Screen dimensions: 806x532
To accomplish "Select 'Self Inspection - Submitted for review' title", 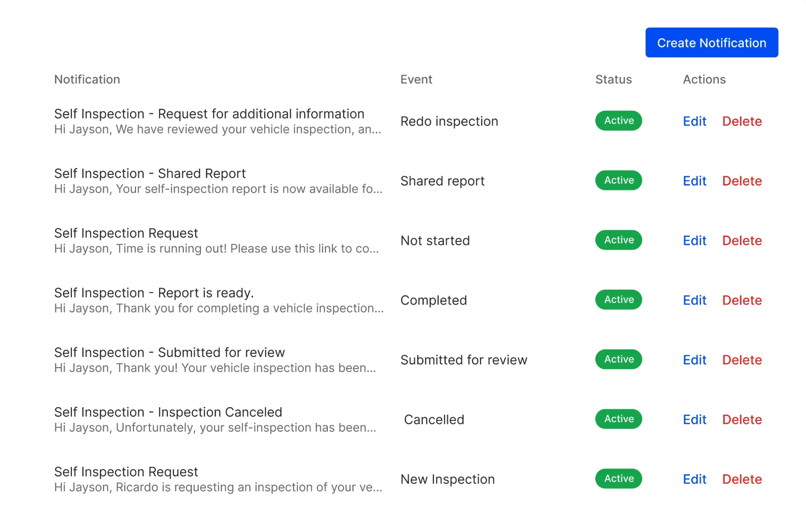I will click(169, 353).
